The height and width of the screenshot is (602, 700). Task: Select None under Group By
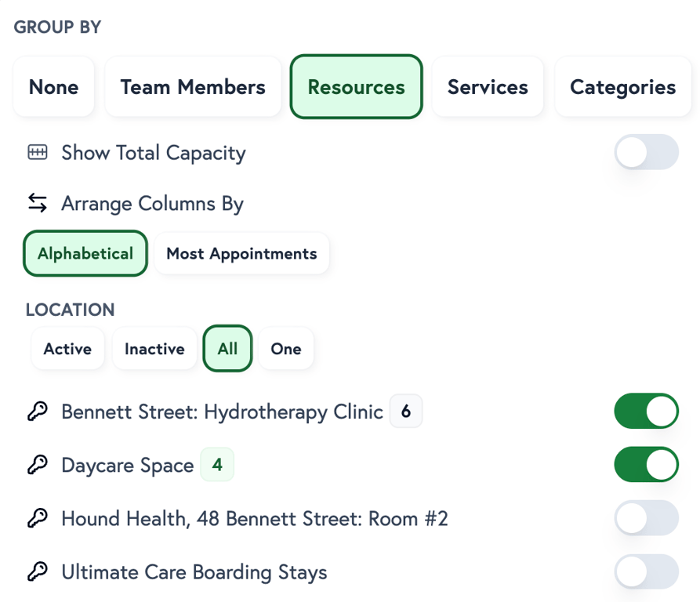53,87
